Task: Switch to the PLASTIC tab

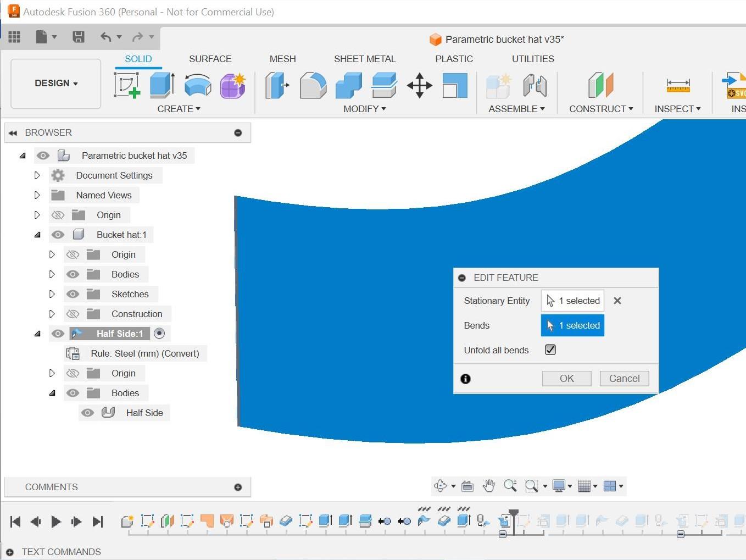Action: pyautogui.click(x=454, y=59)
